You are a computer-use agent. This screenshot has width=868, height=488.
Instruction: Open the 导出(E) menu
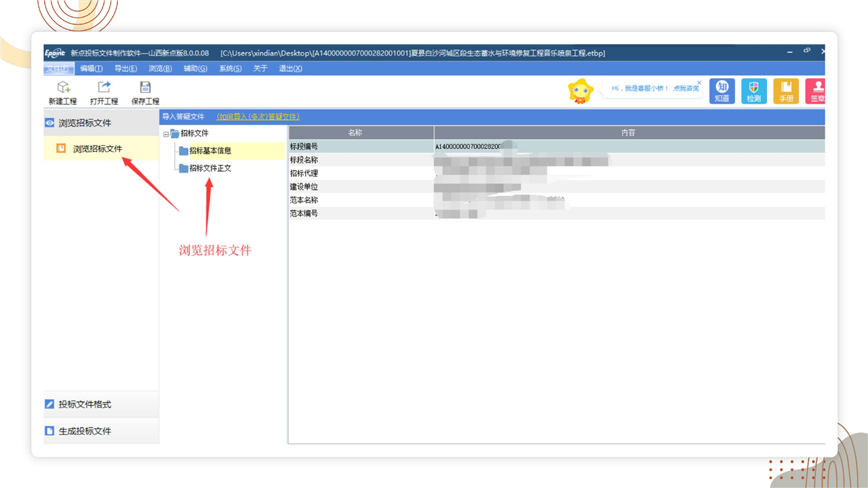coord(125,68)
